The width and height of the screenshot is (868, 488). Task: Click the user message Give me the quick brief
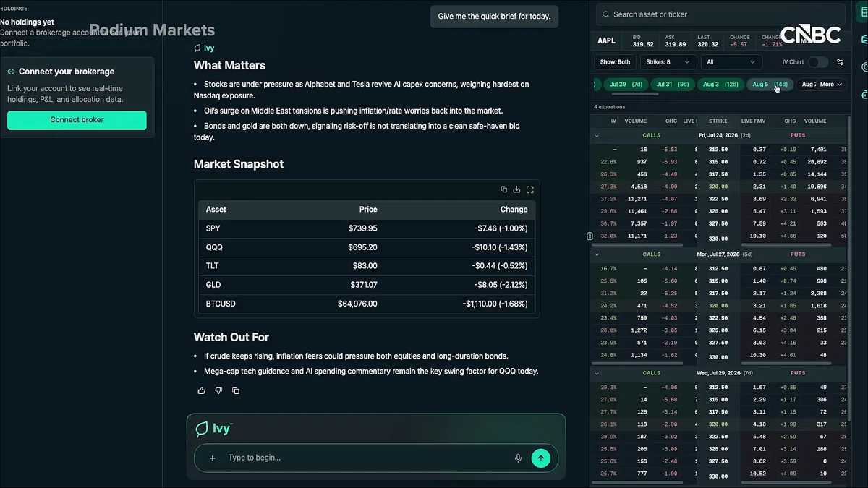(x=494, y=16)
